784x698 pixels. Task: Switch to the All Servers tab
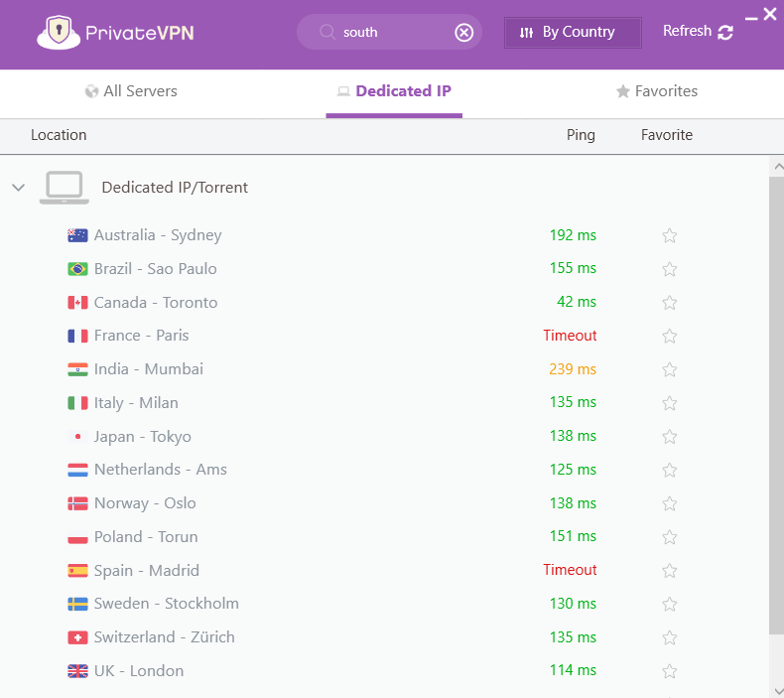click(131, 91)
